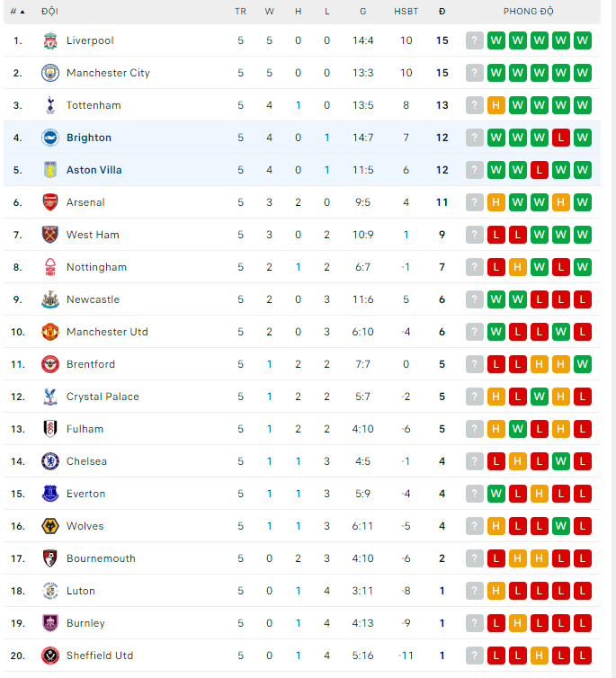Image resolution: width=616 pixels, height=678 pixels.
Task: Click Brighton's red L loss form badge
Action: [561, 138]
